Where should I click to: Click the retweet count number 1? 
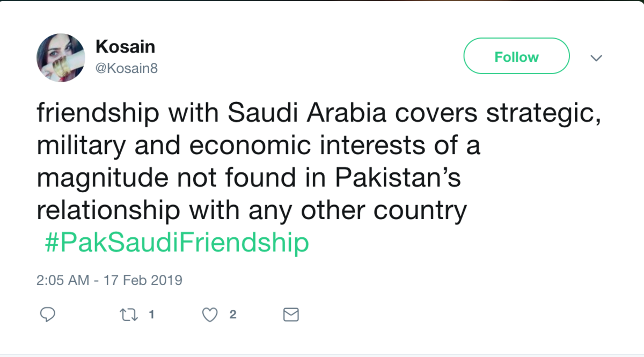pos(152,315)
